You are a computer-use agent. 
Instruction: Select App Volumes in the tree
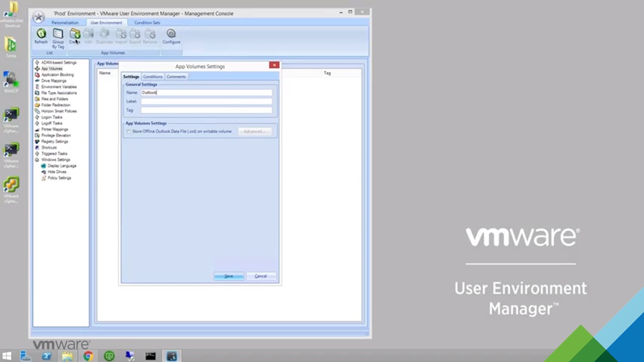coord(52,68)
